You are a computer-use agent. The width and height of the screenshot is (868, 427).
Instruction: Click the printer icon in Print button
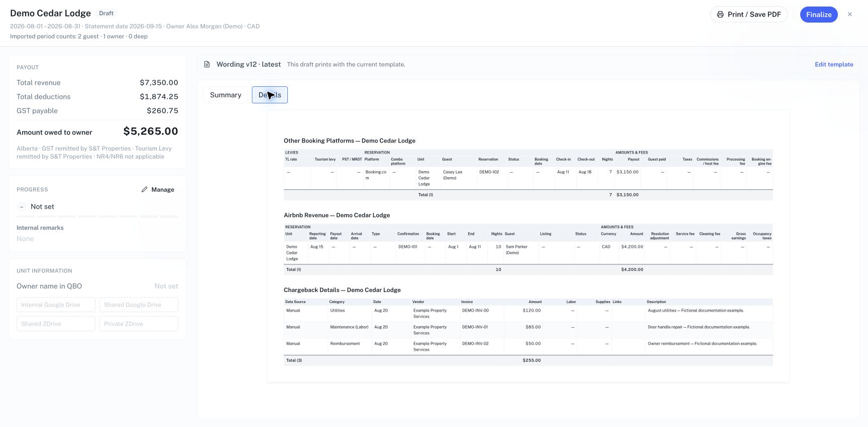coord(720,15)
